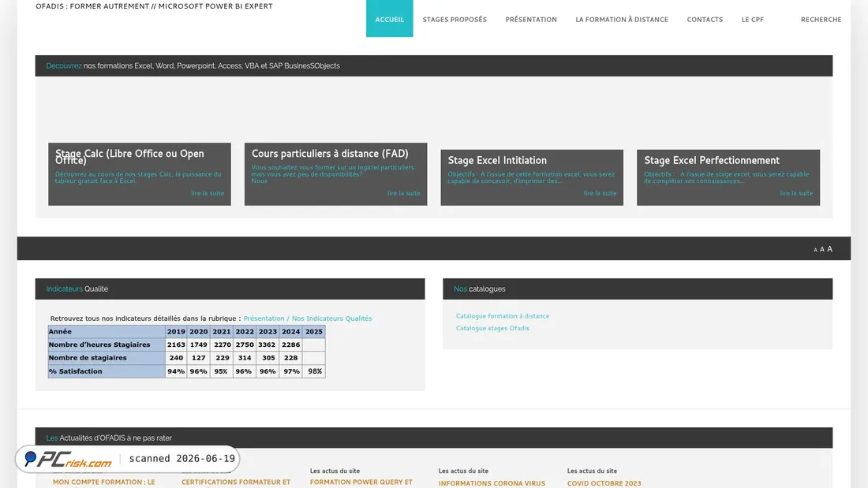Open Catalogue formation à distance
Viewport: 868px width, 488px height.
(x=503, y=316)
